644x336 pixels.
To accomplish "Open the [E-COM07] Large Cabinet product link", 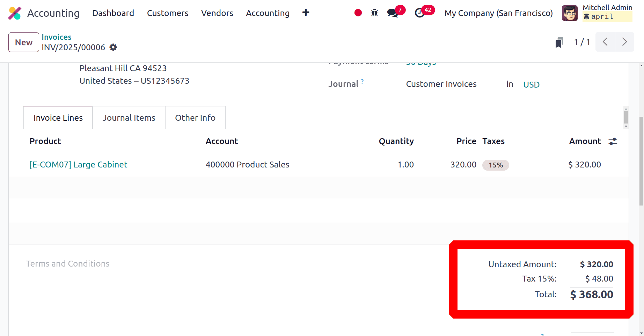I will (x=78, y=164).
